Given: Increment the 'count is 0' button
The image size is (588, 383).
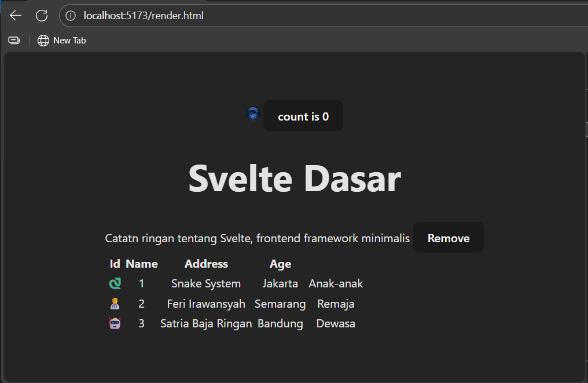Looking at the screenshot, I should (x=303, y=116).
